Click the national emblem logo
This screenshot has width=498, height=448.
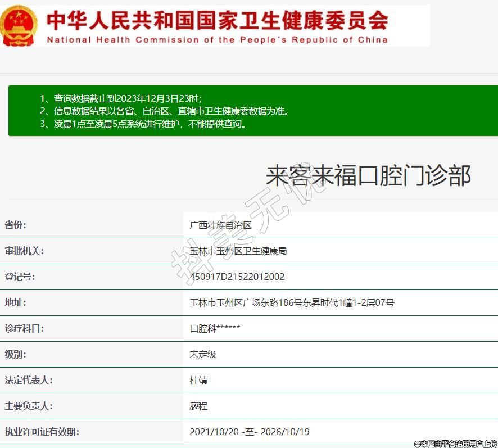(x=19, y=26)
